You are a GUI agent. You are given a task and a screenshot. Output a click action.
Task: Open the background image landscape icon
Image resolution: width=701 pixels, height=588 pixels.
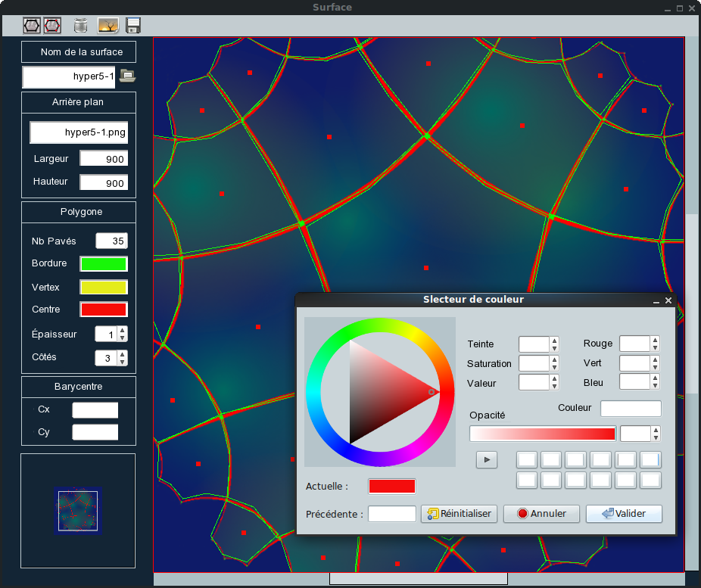[107, 25]
